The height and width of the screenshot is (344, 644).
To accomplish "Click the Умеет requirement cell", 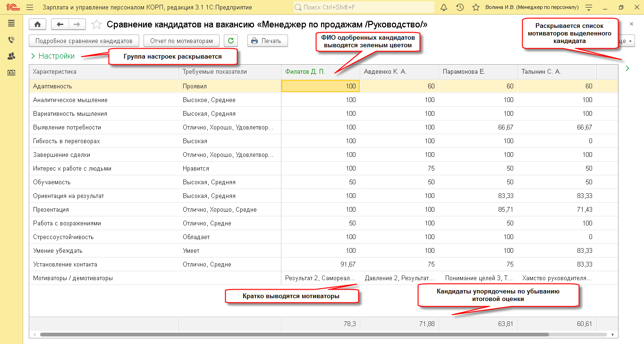I will [230, 251].
